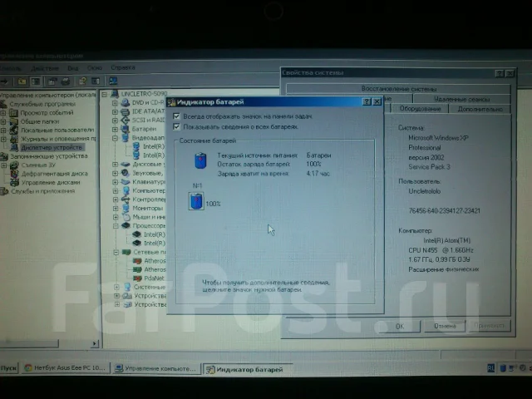
Task: Select Службы и приложения in the console tree
Action: (42, 191)
